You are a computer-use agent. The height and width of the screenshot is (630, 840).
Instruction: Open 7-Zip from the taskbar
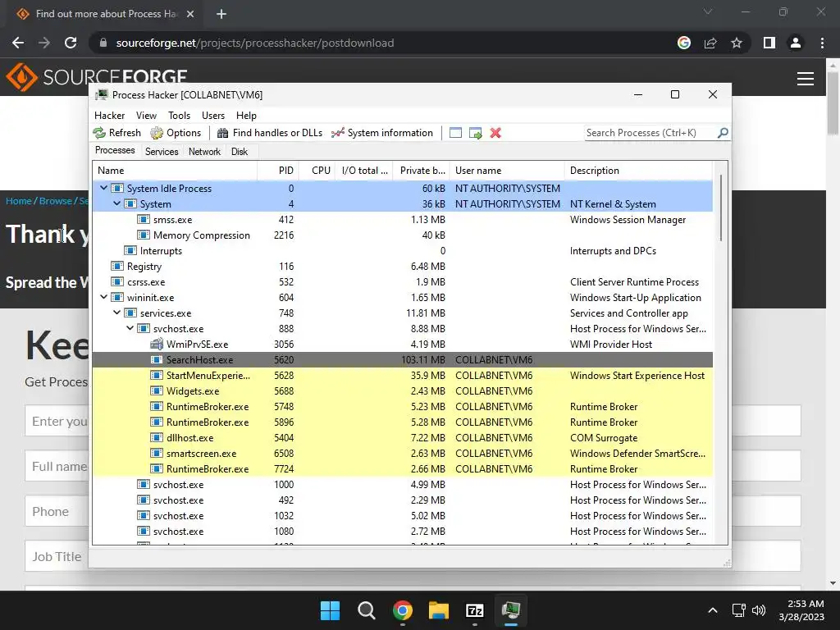click(x=475, y=610)
